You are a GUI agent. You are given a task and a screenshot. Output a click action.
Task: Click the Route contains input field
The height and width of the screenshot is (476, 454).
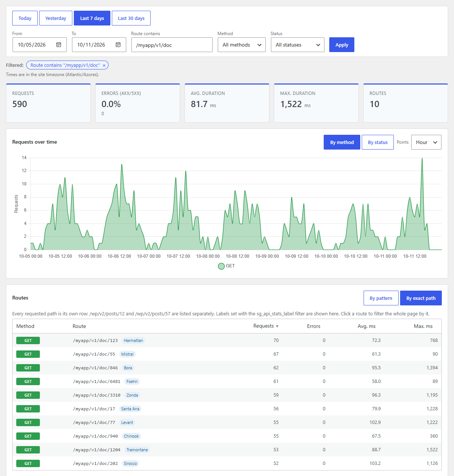pyautogui.click(x=172, y=45)
